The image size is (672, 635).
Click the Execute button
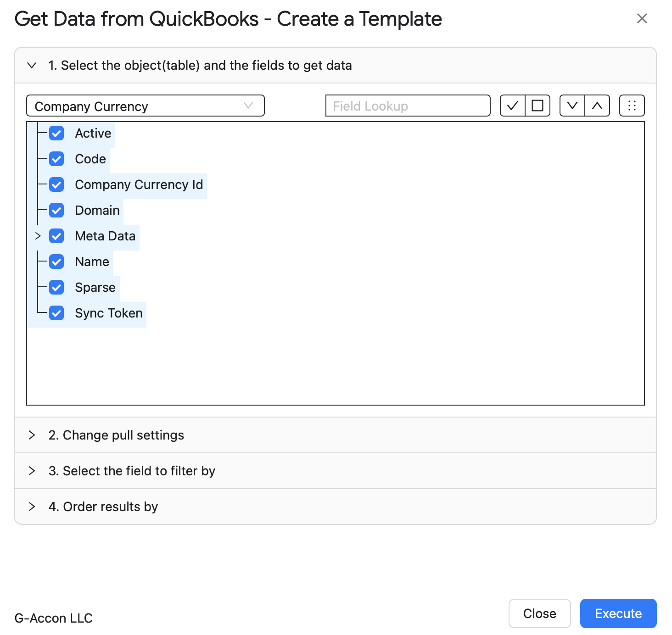tap(618, 613)
